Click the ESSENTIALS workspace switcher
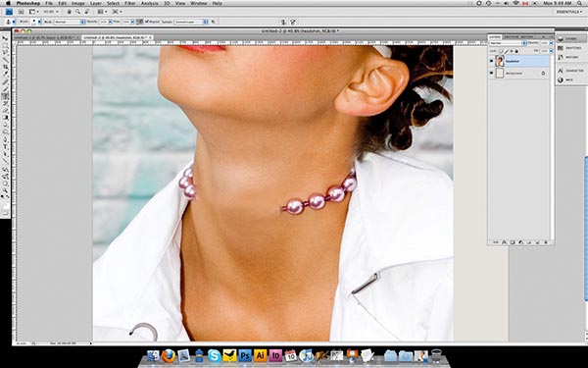This screenshot has height=368, width=588. (568, 12)
